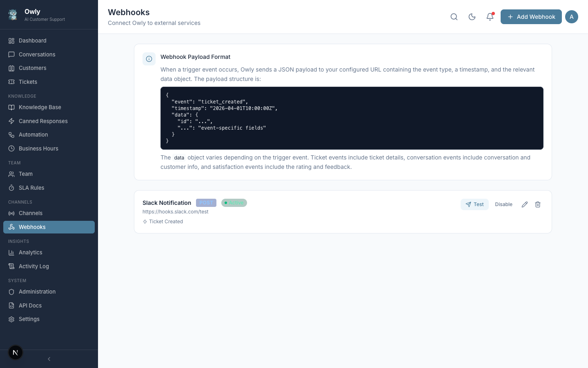This screenshot has width=588, height=368.
Task: Open the global search
Action: pos(454,17)
